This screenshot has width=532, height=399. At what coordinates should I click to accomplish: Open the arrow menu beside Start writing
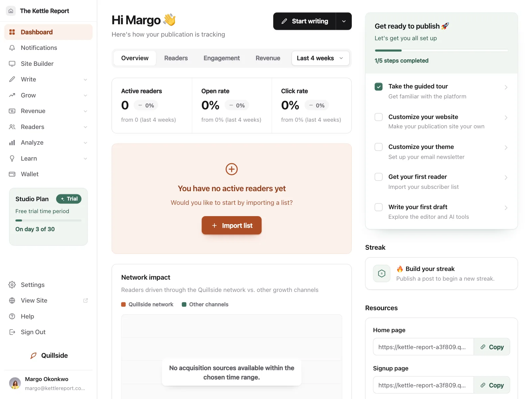[x=344, y=21]
